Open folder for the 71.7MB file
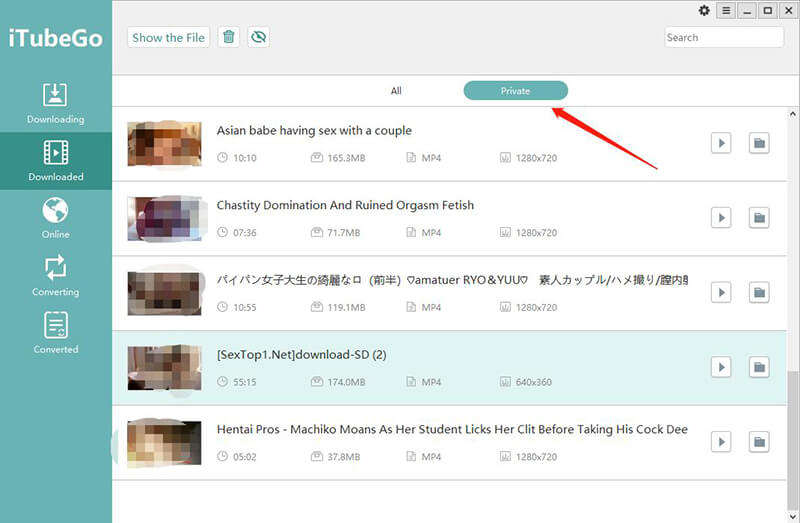The height and width of the screenshot is (523, 800). [x=759, y=218]
